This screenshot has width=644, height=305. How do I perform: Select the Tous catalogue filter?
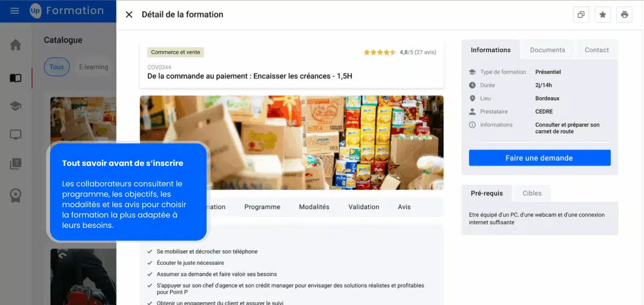click(57, 67)
